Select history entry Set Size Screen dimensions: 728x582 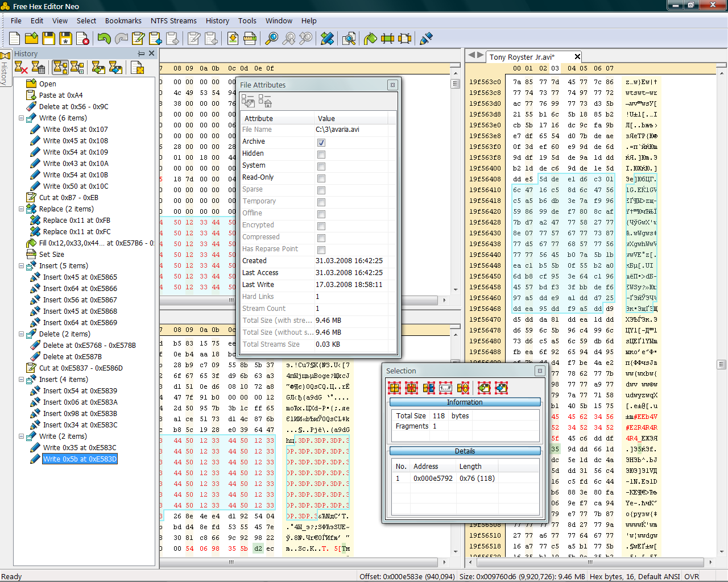[x=52, y=255]
